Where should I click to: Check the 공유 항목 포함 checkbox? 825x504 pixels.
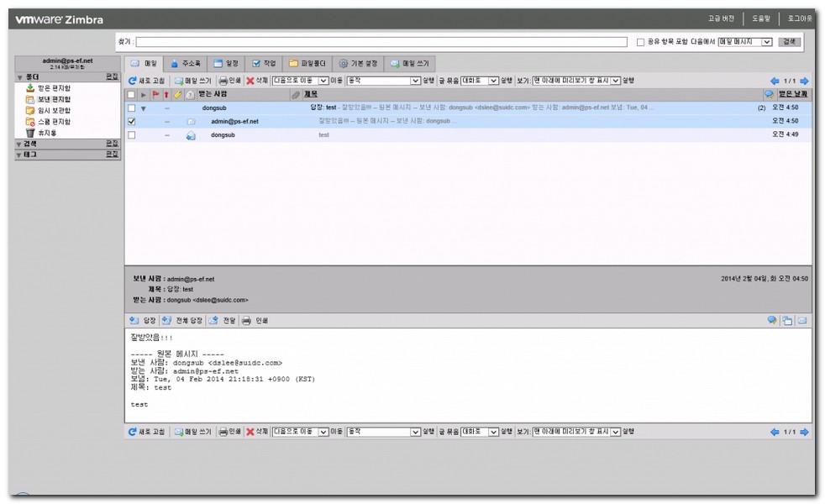[x=640, y=42]
